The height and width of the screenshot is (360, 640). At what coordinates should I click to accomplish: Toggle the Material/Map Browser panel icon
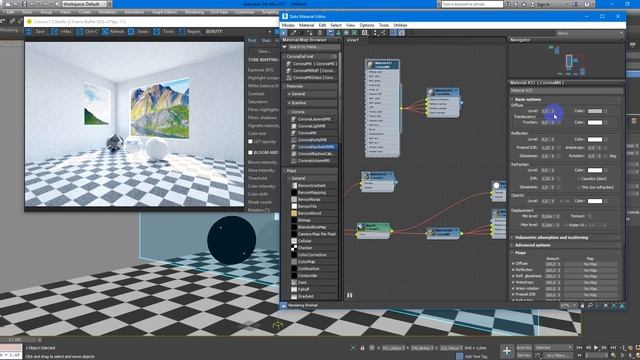[393, 33]
